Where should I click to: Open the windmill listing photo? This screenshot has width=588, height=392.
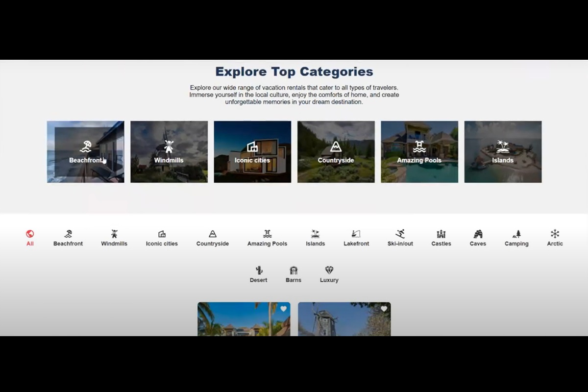pyautogui.click(x=344, y=319)
